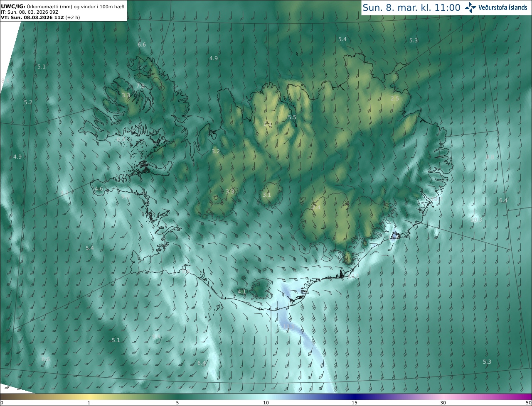The image size is (532, 406).
Task: Click the 6.6 value label on map
Action: (x=142, y=44)
